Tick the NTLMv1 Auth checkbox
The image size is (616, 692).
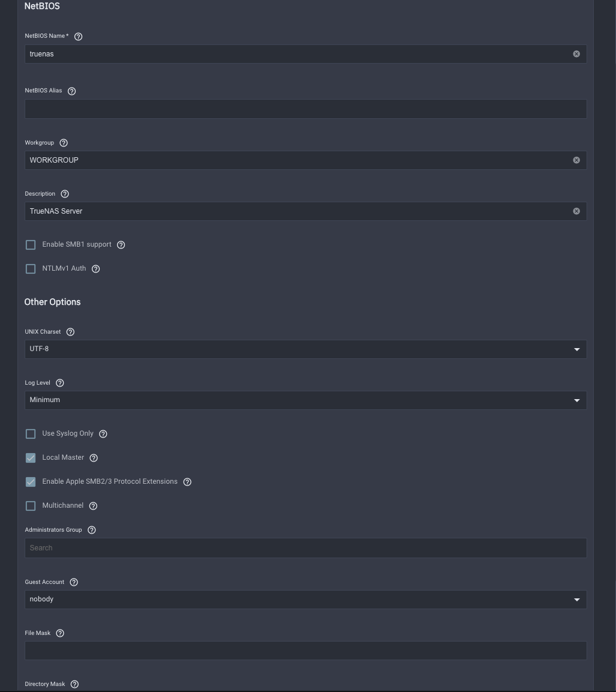pos(31,269)
